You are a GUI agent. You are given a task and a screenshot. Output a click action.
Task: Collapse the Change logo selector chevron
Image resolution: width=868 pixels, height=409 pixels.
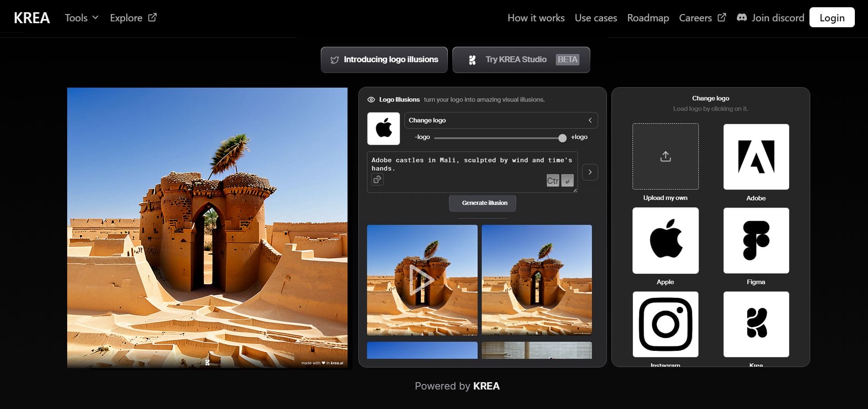click(590, 120)
